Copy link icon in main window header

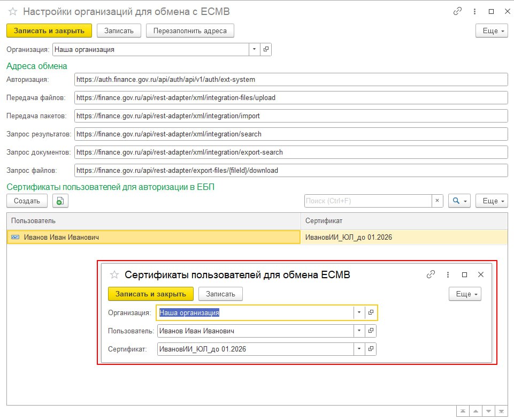tap(457, 11)
